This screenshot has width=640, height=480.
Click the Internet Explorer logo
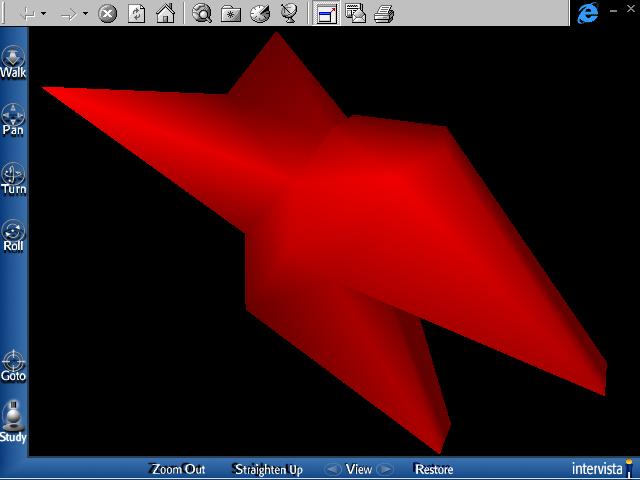[588, 13]
